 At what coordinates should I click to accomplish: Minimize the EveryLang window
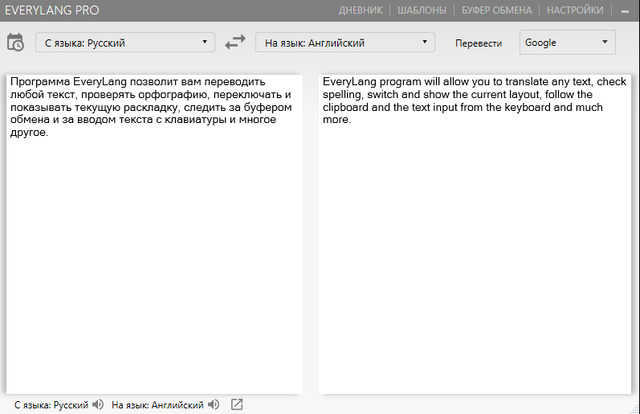(x=625, y=11)
